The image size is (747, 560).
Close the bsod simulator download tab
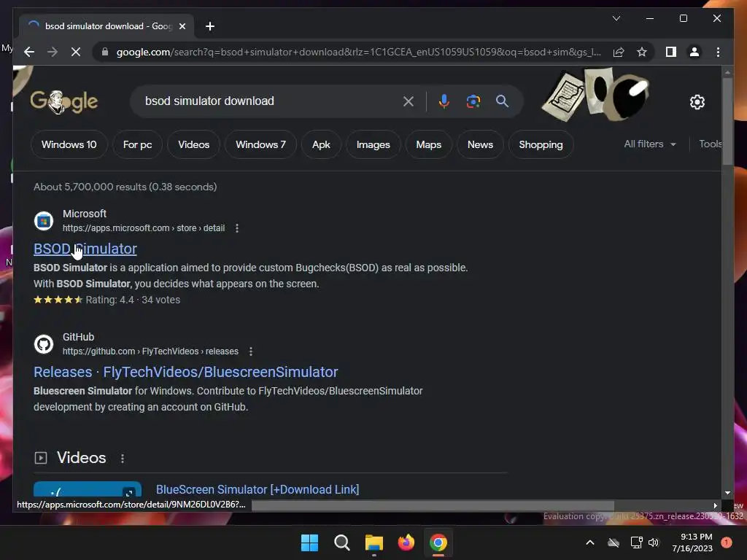point(182,26)
